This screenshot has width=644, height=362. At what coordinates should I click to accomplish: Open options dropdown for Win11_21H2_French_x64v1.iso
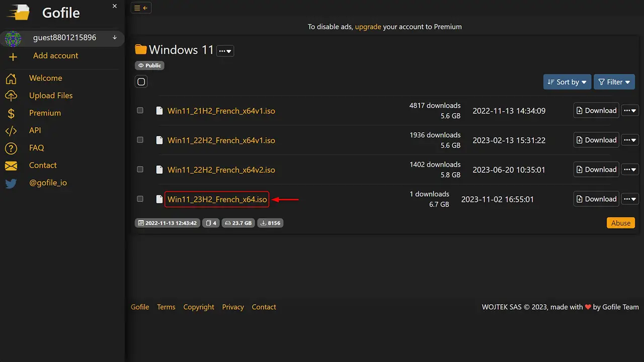pos(630,111)
